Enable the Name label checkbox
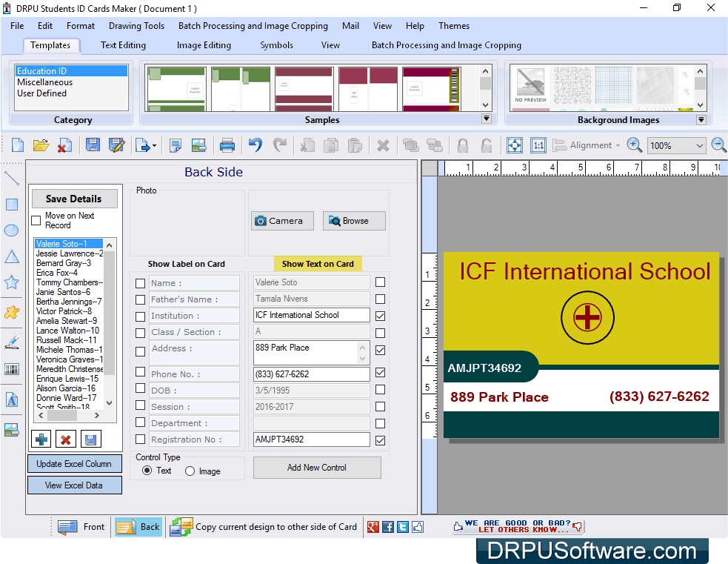Image resolution: width=728 pixels, height=564 pixels. [x=140, y=282]
